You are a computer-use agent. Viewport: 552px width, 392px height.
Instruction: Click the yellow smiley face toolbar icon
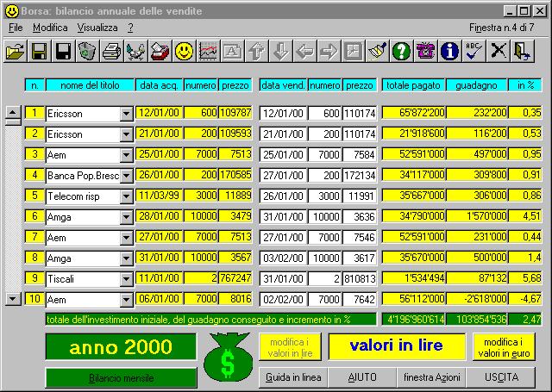184,52
